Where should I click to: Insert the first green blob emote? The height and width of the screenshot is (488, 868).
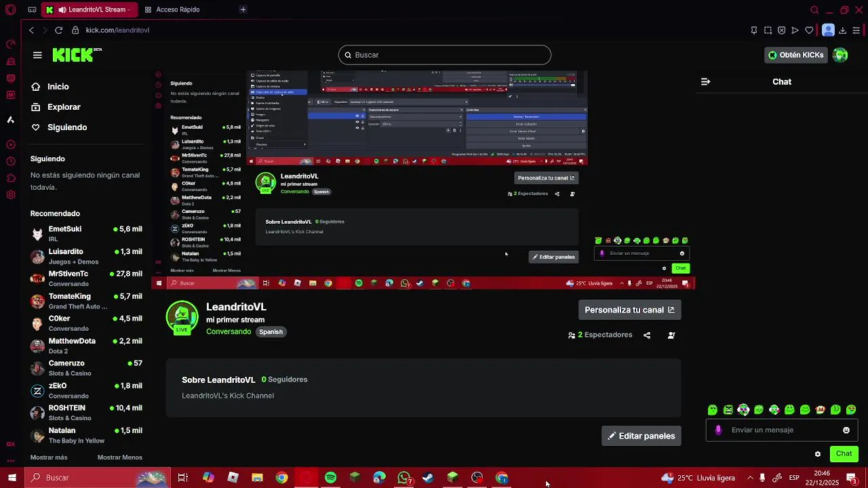[713, 409]
